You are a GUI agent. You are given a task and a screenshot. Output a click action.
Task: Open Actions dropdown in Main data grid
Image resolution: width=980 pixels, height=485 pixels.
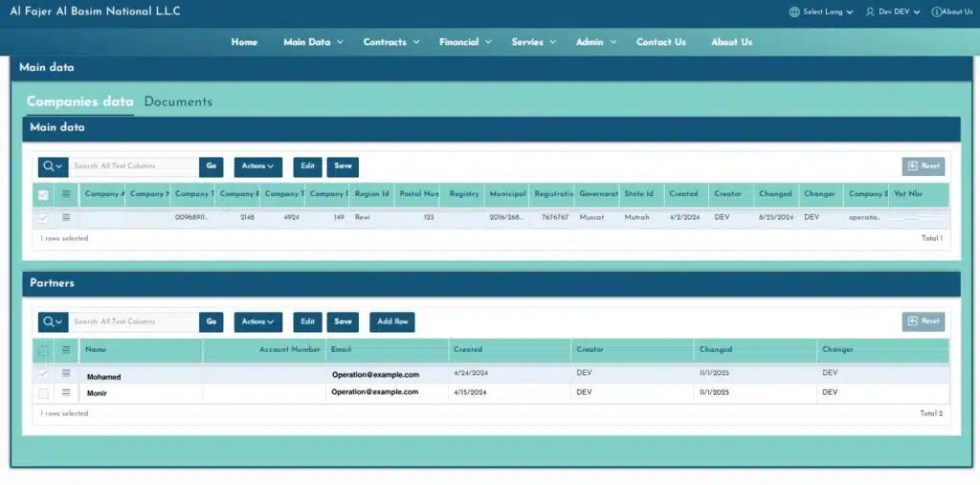click(258, 166)
